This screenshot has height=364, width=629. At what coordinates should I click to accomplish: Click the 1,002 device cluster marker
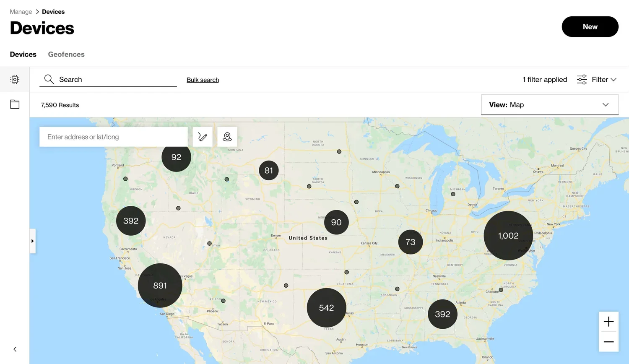[508, 236]
